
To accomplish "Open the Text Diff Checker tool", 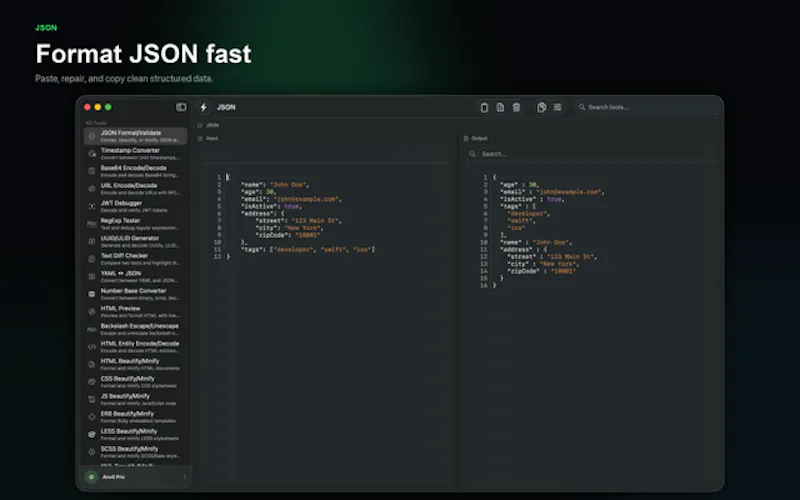I will click(x=135, y=259).
